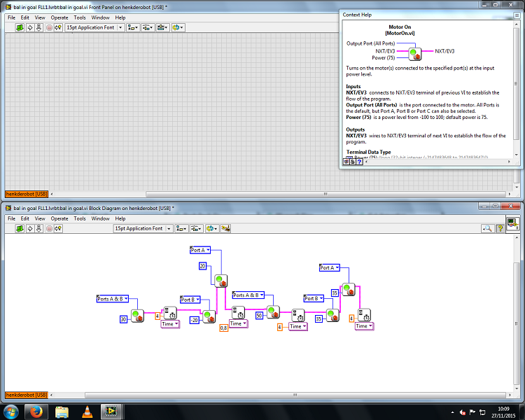Select the -20 power constant
The image size is (525, 420).
pos(194,320)
